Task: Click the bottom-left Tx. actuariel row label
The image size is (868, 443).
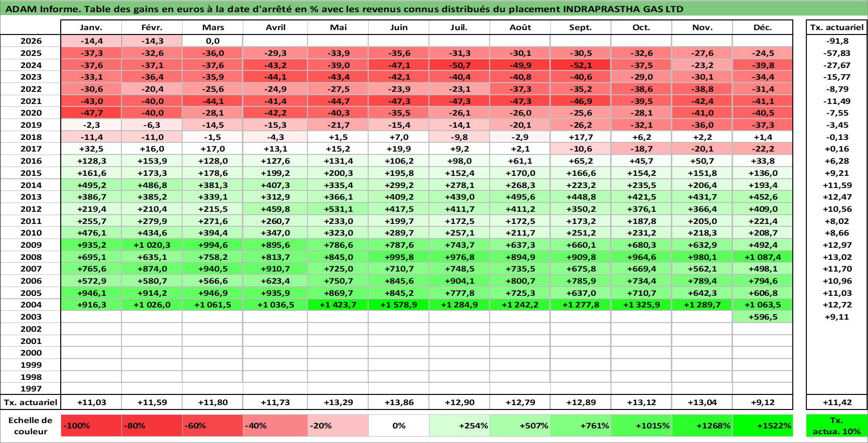Action: pyautogui.click(x=31, y=402)
